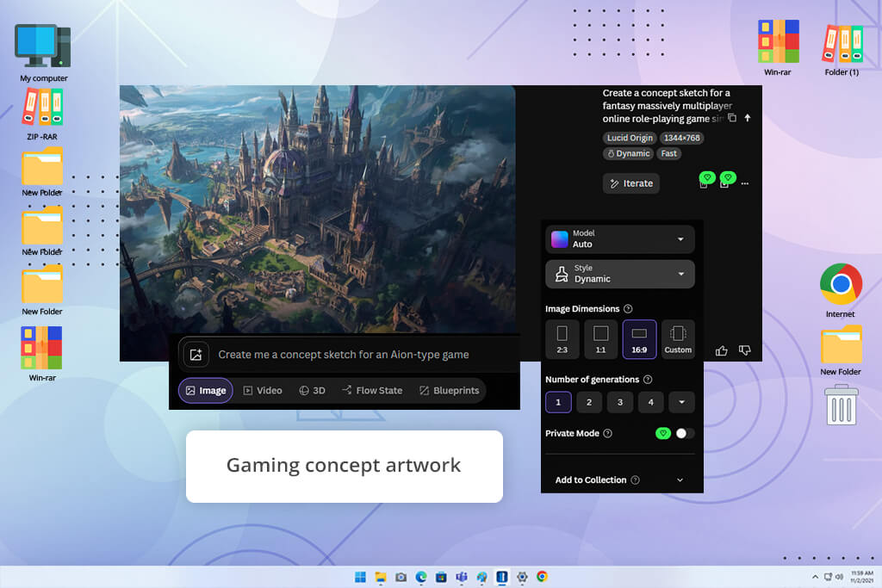Set number of generations to 2
882x588 pixels.
coord(589,403)
